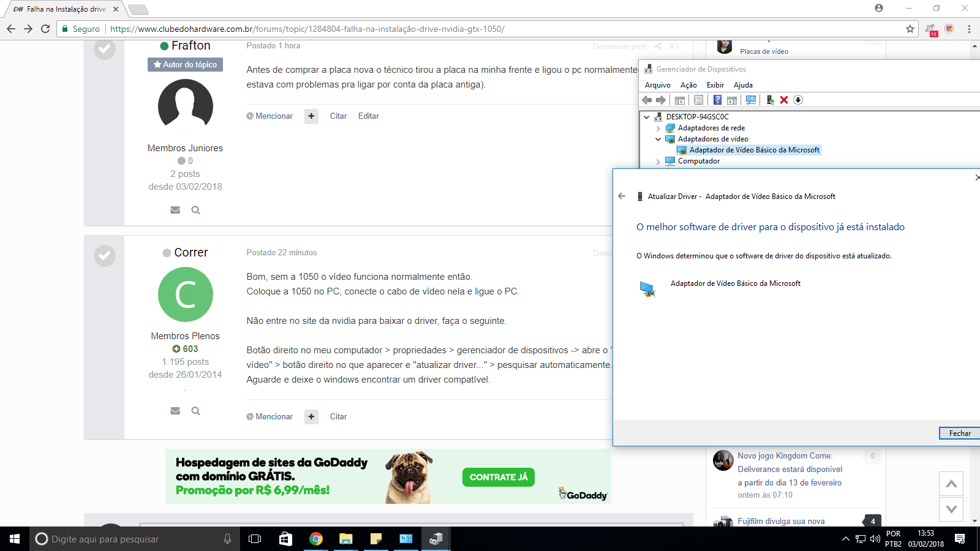The height and width of the screenshot is (551, 980).
Task: Click Chrome extension icon with red 11 badge
Action: 931,29
